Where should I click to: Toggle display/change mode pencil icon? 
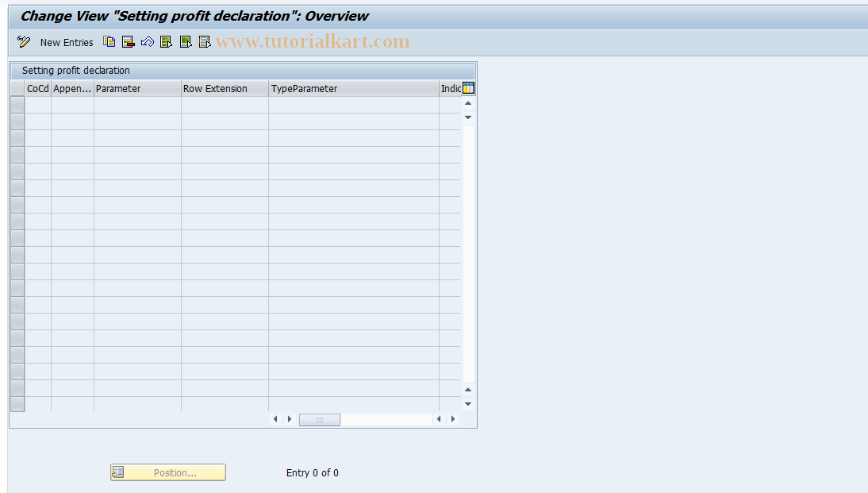point(24,42)
